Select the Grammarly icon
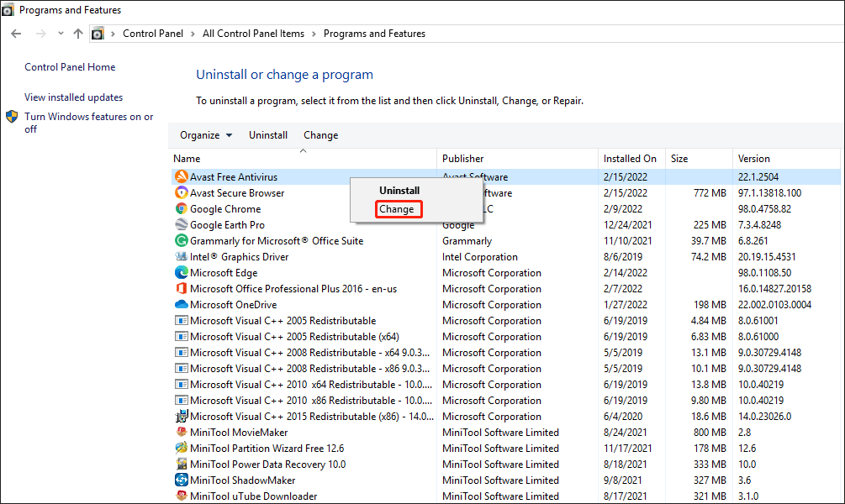This screenshot has height=504, width=845. click(x=182, y=240)
